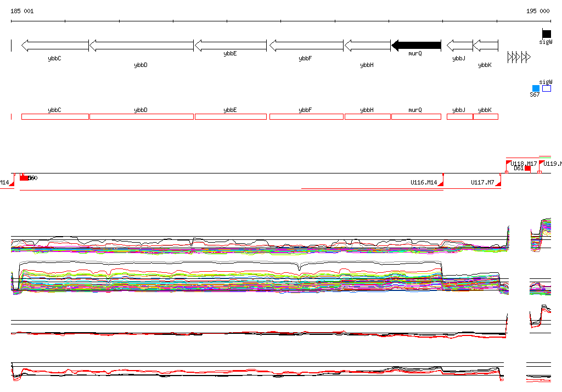Click the ybbF label above red box
This screenshot has width=562, height=392.
(x=305, y=110)
